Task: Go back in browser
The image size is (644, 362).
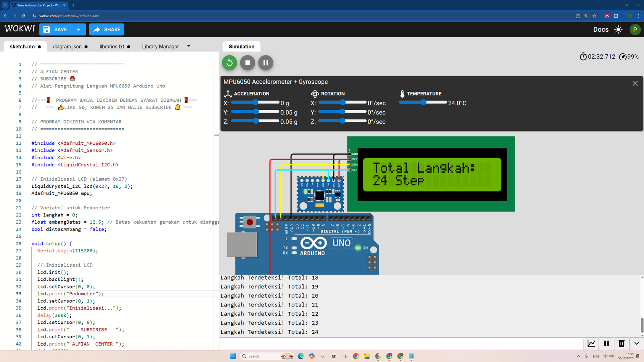Action: click(6, 16)
